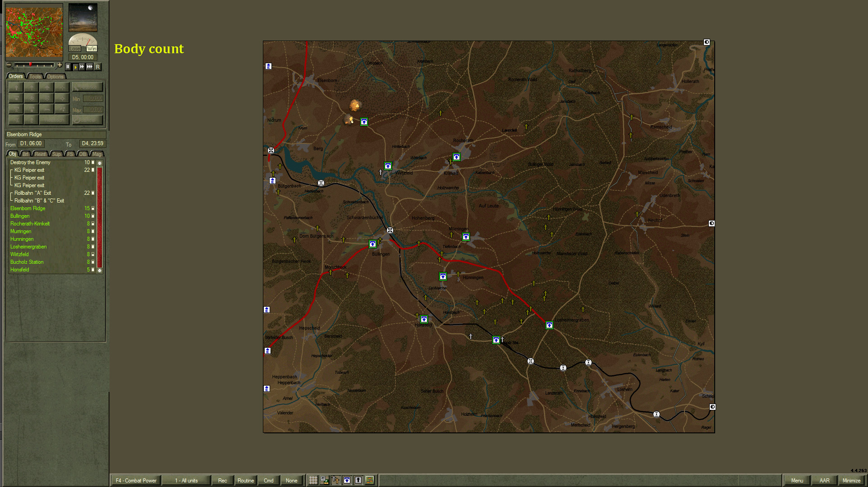Click the Elsenborn Ridge objective marker on map
868x487 pixels.
[x=364, y=122]
